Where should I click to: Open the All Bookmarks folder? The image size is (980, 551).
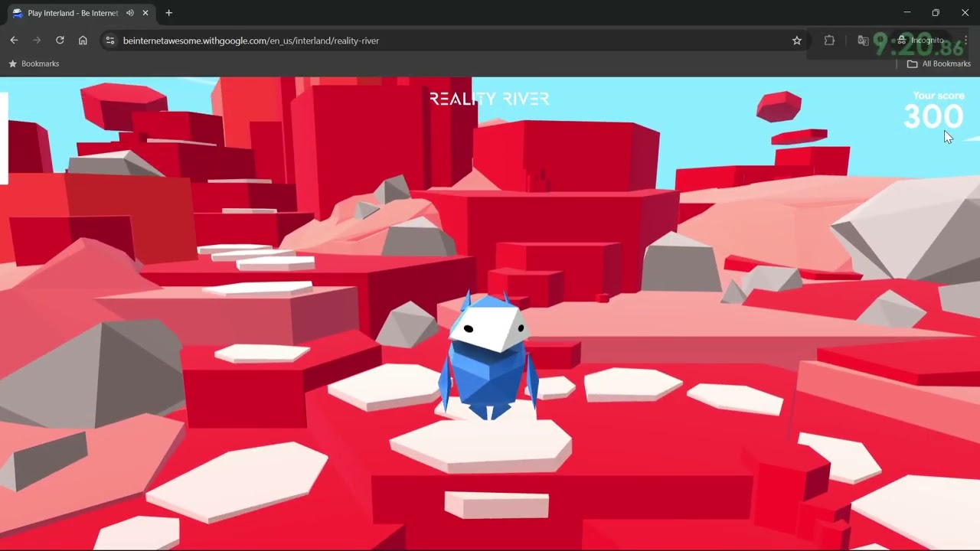[x=939, y=64]
